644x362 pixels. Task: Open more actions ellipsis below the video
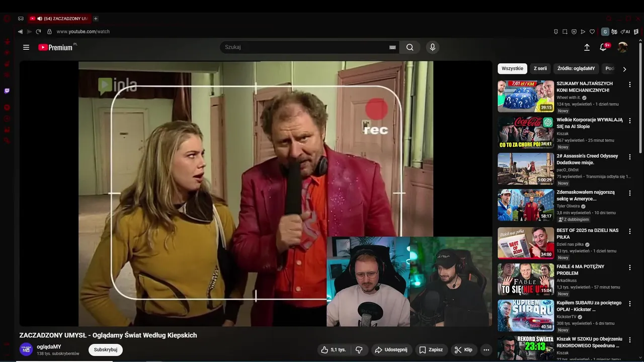(x=486, y=349)
